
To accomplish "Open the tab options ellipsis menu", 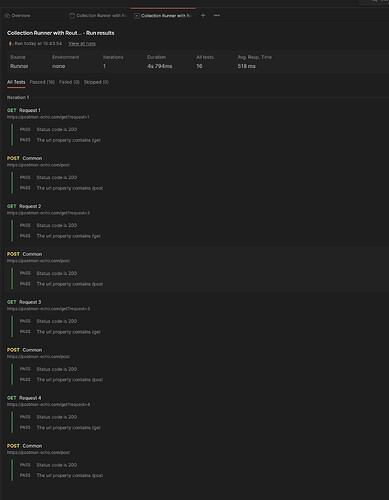I will pos(217,15).
